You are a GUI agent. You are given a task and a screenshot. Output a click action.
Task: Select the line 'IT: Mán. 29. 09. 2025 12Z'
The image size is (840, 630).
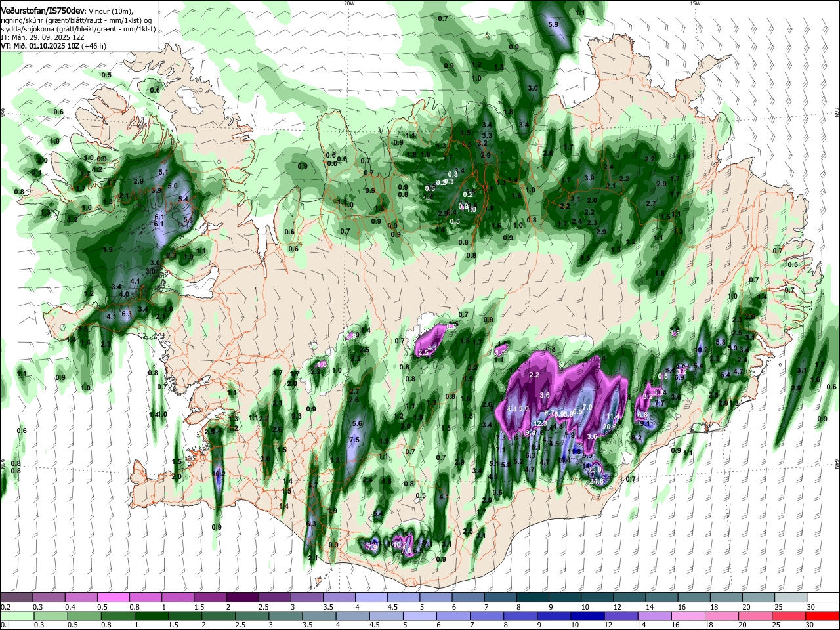click(42, 38)
